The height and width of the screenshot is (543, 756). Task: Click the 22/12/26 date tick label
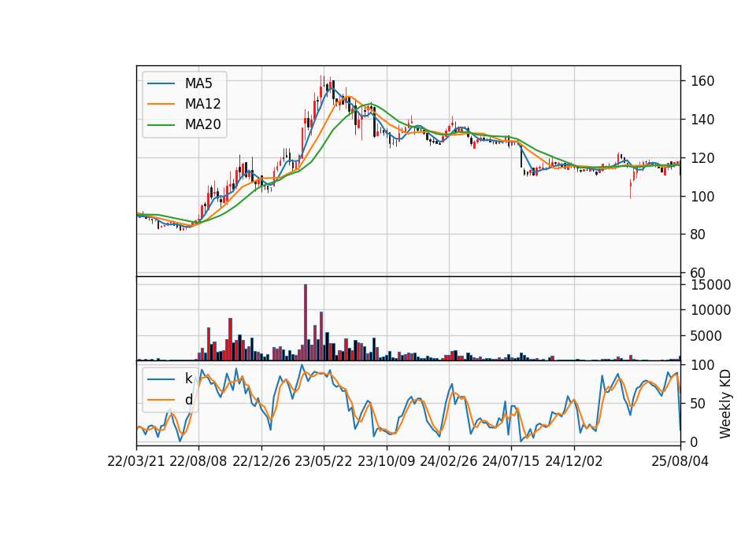tap(261, 461)
